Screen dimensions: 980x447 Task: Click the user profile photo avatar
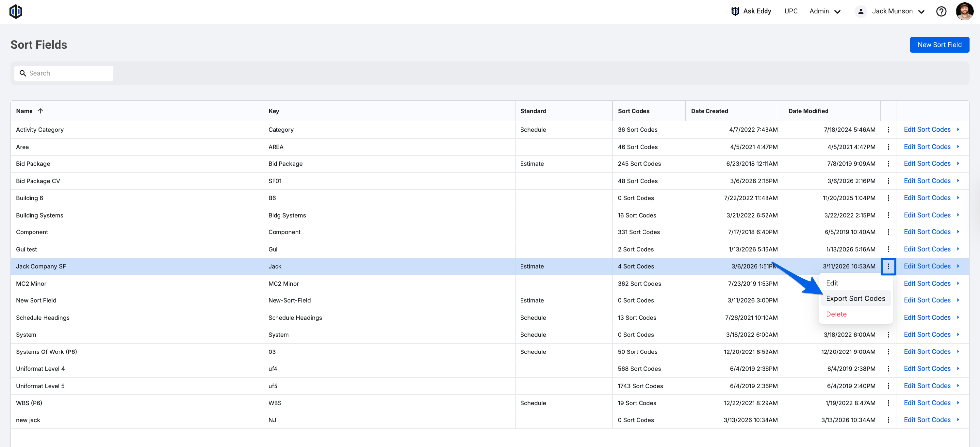coord(964,11)
